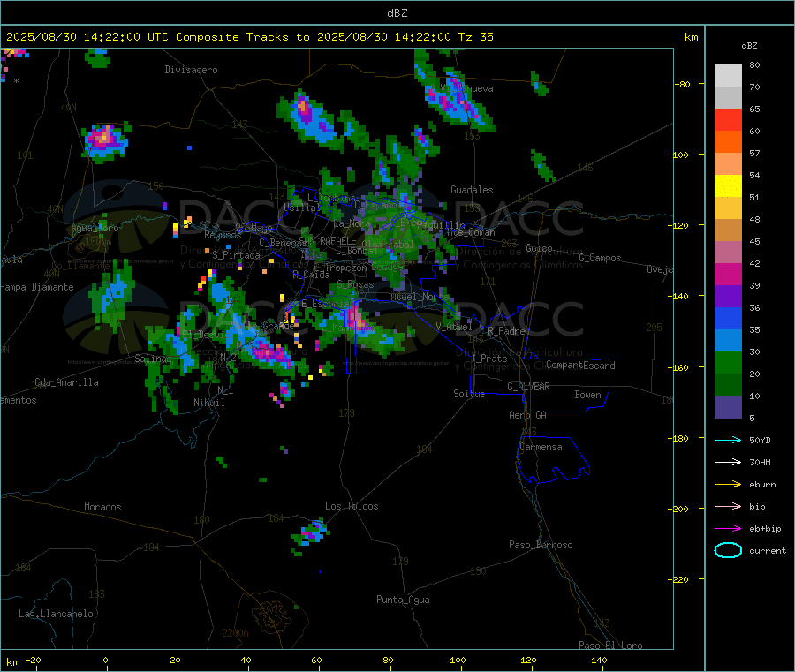Click the G_ALVEAR map label
The height and width of the screenshot is (672, 795).
[528, 387]
